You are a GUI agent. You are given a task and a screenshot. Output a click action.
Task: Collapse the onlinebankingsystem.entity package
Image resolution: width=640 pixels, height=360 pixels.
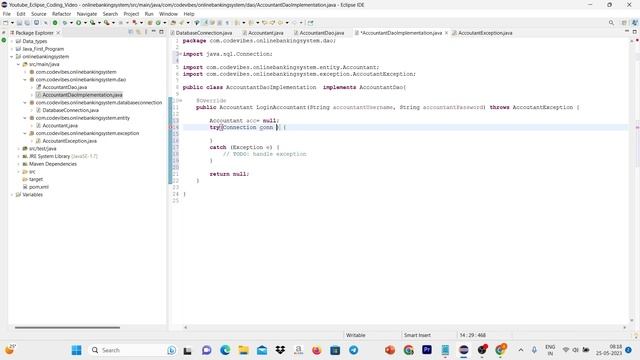[25, 118]
